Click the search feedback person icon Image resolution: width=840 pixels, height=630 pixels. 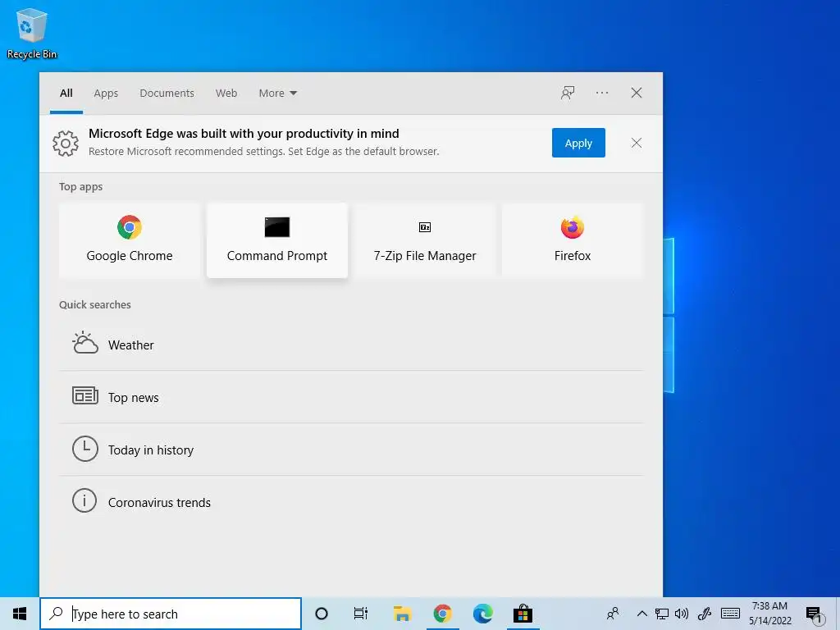[x=568, y=93]
